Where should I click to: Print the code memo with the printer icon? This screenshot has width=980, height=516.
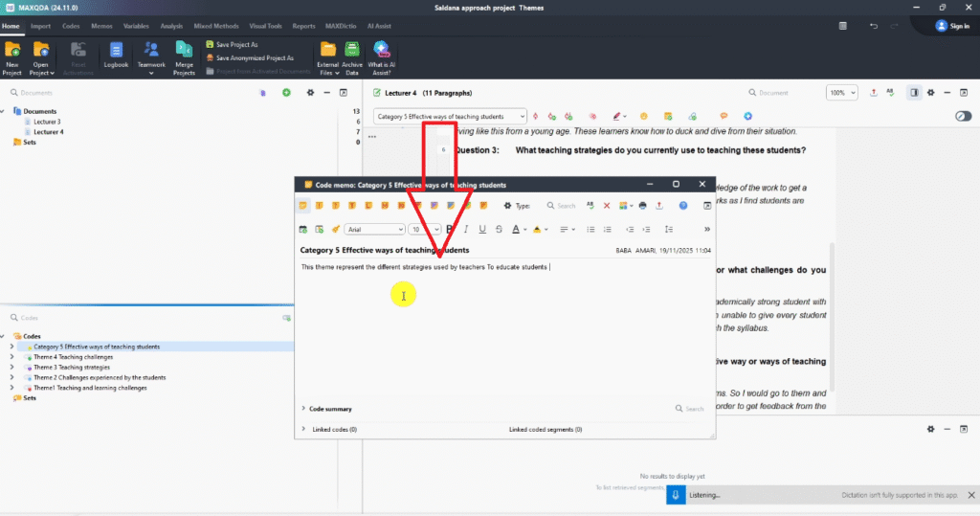click(x=642, y=205)
